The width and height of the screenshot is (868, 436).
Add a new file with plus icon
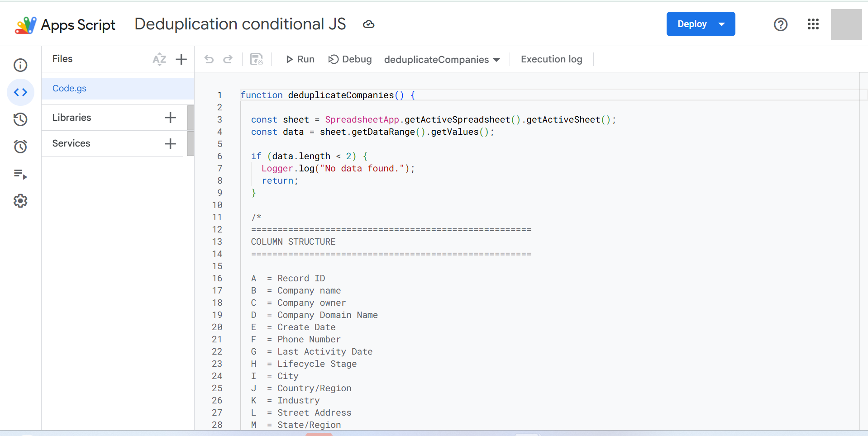click(x=181, y=59)
